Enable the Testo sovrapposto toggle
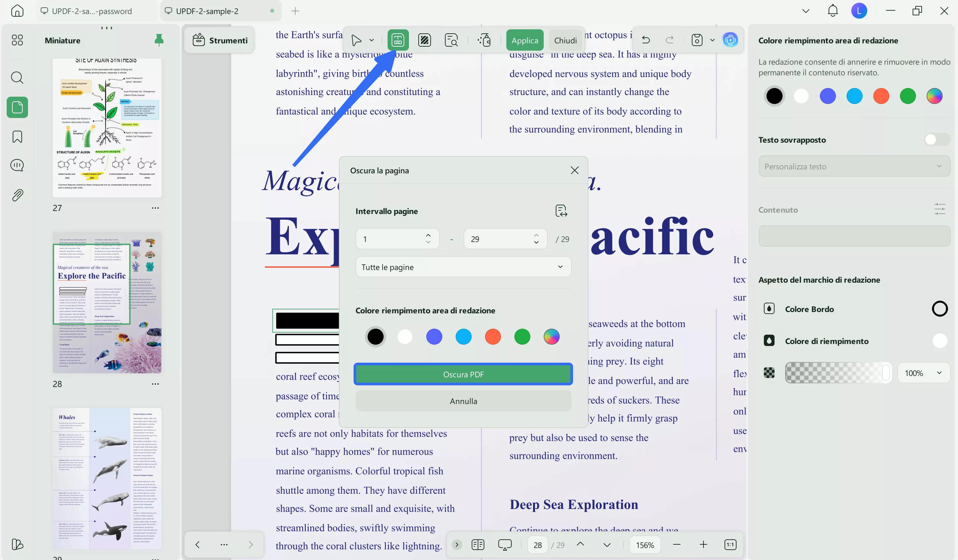Screen dimensions: 958x560 pyautogui.click(x=937, y=140)
